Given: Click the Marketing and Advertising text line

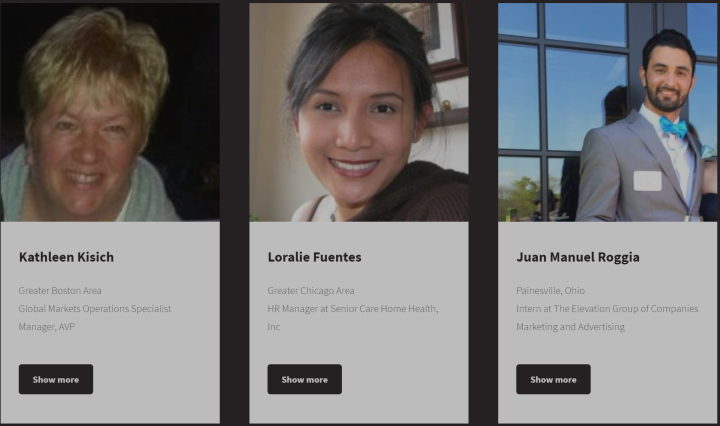Looking at the screenshot, I should (x=570, y=327).
